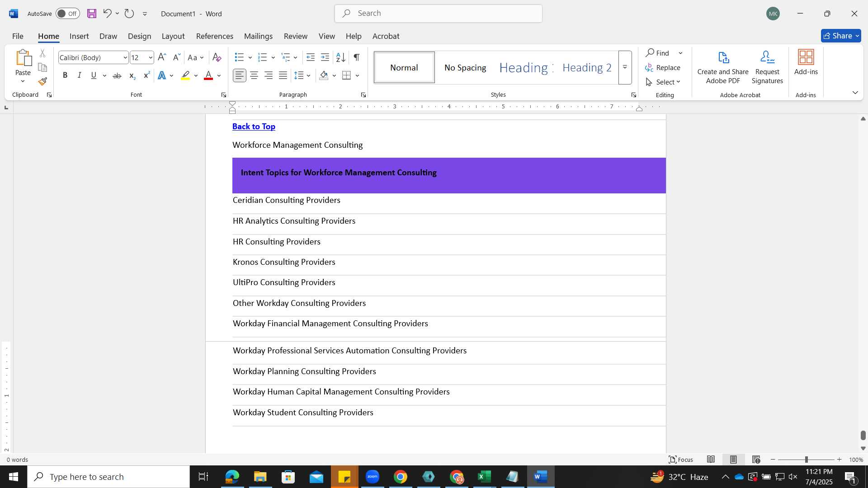
Task: Switch to Read Mode view
Action: coord(711,460)
